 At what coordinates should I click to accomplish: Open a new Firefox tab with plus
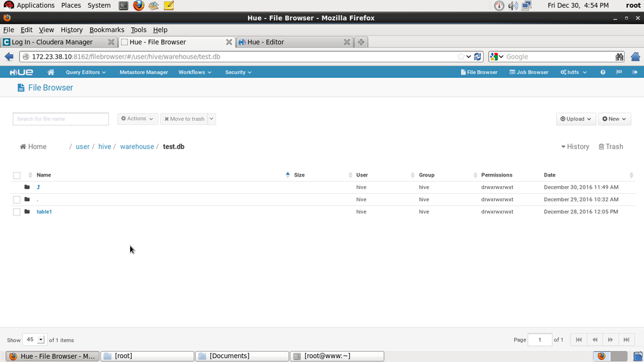pos(360,42)
